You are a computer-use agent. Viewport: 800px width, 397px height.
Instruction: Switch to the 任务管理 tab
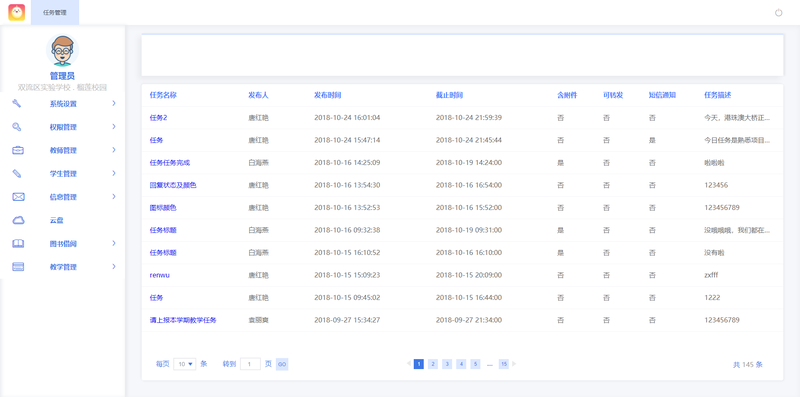tap(55, 13)
